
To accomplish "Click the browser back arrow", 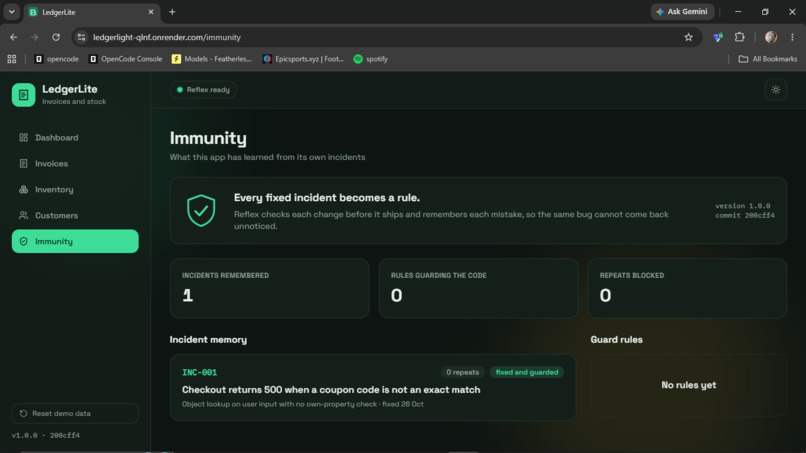I will [13, 37].
